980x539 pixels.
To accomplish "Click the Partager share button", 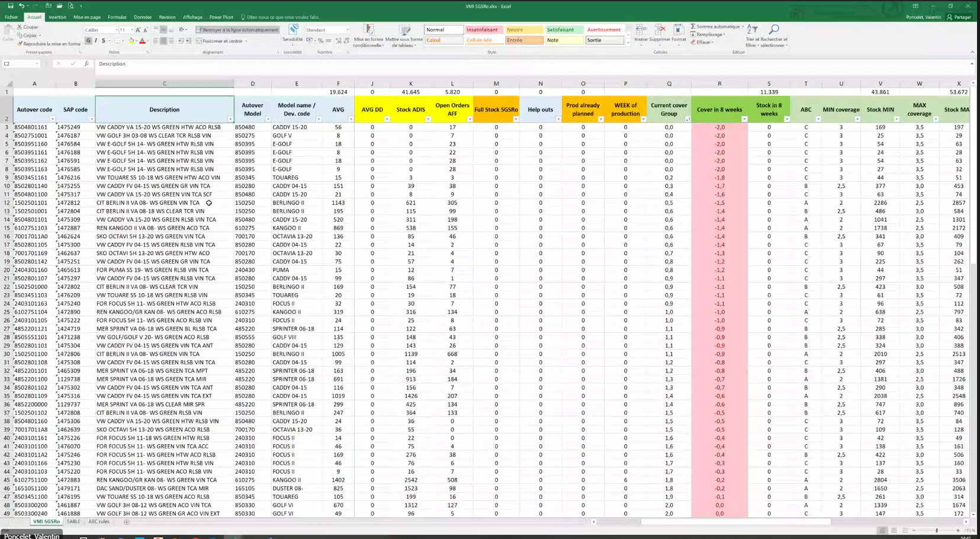I will [959, 17].
